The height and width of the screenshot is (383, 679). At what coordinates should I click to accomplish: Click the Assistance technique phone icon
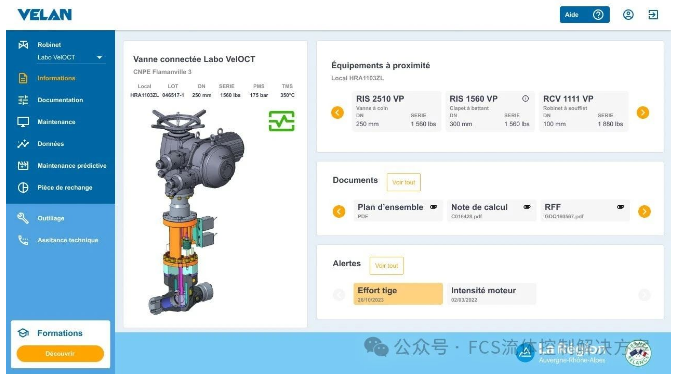[23, 240]
